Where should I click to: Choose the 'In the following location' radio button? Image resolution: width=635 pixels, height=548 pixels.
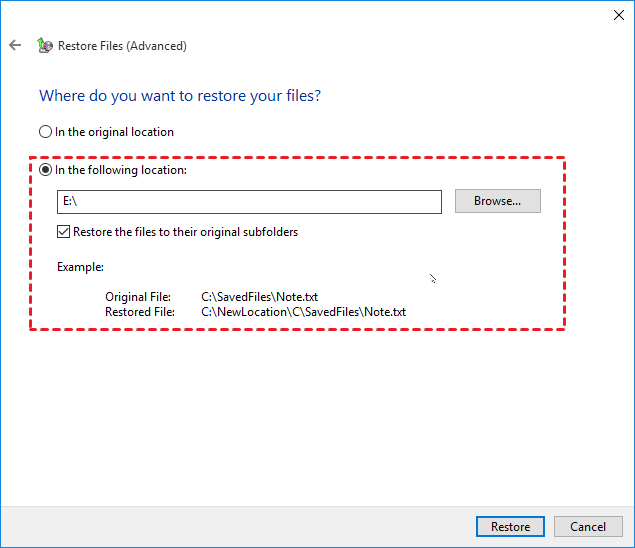45,170
